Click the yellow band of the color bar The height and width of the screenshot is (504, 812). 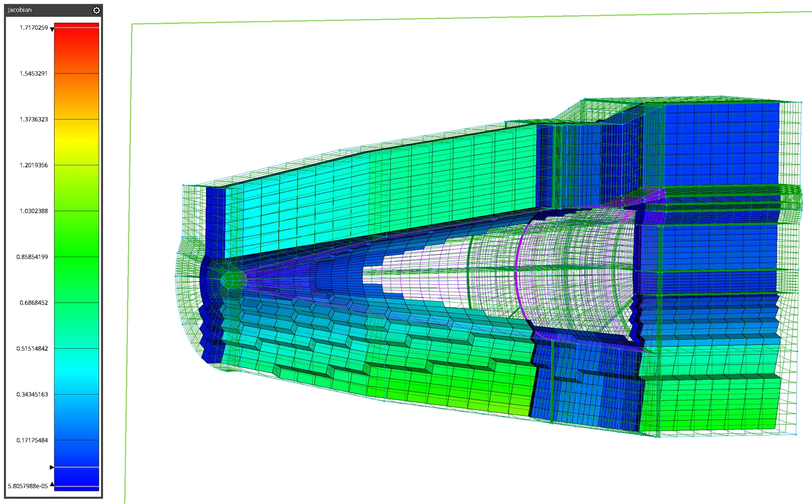click(x=77, y=141)
